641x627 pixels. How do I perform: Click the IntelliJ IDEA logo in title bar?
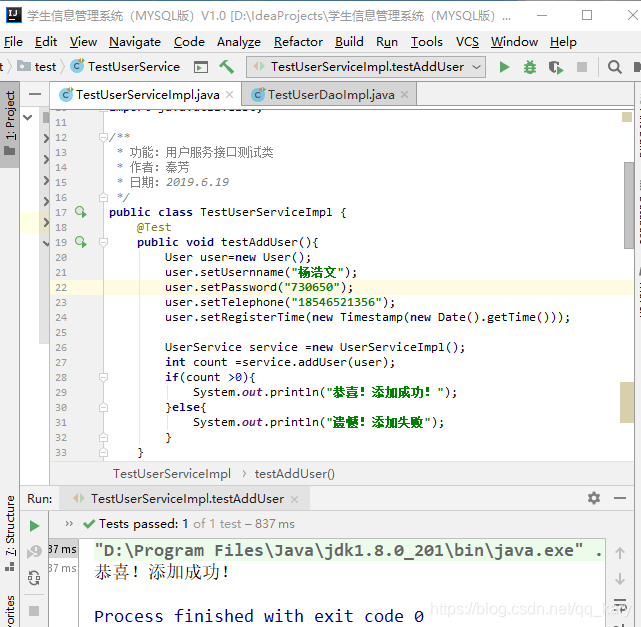point(13,15)
